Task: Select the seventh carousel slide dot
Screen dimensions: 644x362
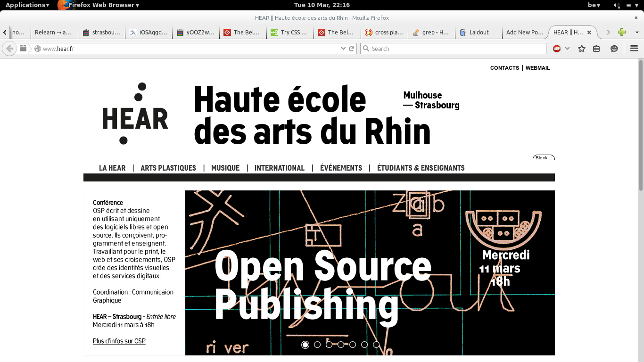Action: 376,345
